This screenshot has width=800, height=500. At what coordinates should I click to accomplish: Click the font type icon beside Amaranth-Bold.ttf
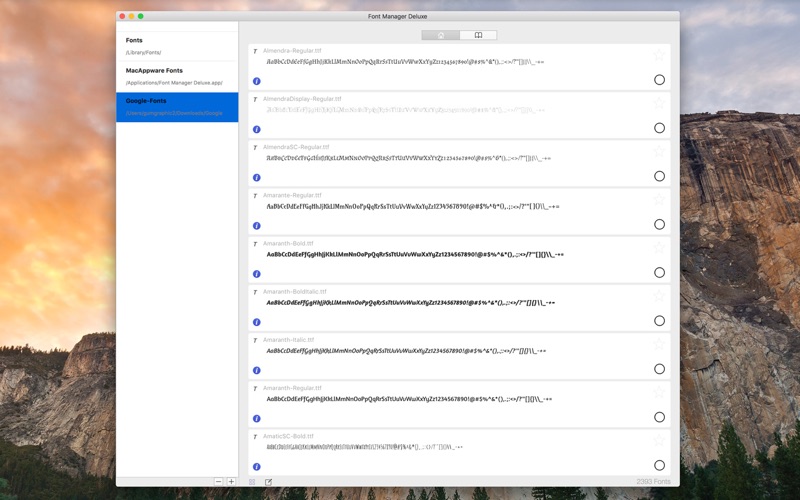255,244
